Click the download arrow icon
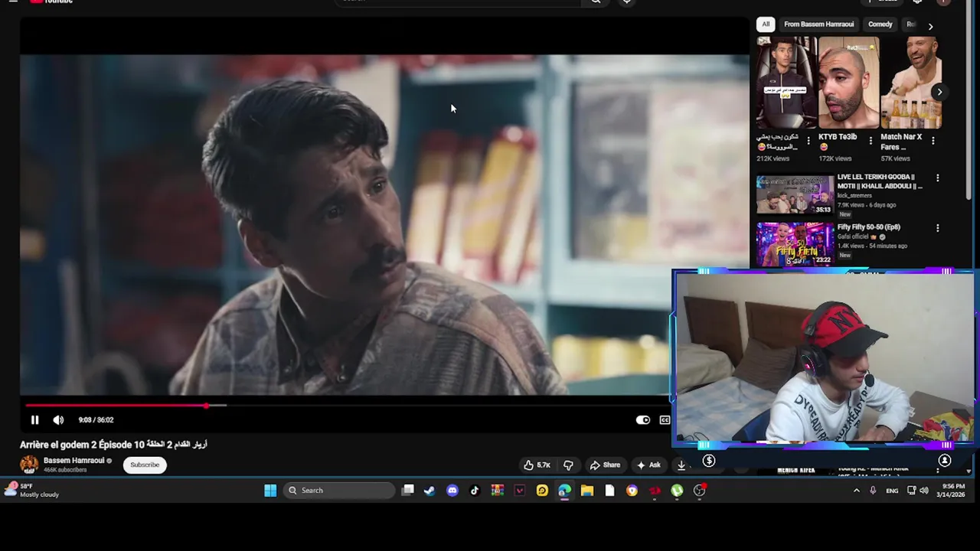Screen dimensions: 980x551 coord(681,465)
